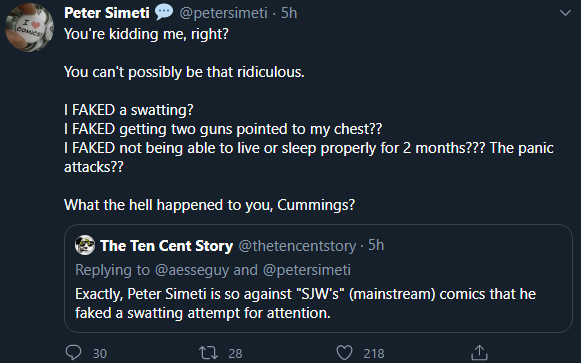
Task: Click the speech bubble emoji beside Peter Simeti
Action: pyautogui.click(x=164, y=12)
